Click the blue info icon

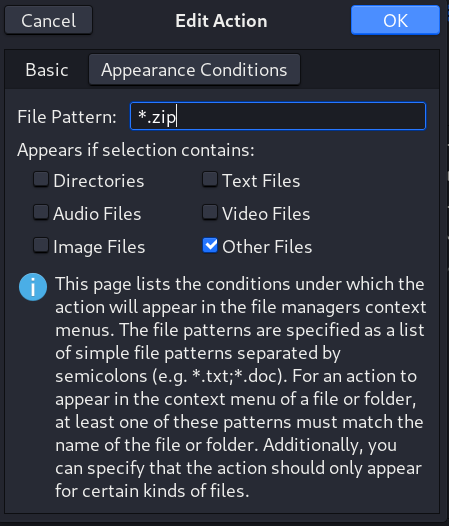[x=33, y=287]
